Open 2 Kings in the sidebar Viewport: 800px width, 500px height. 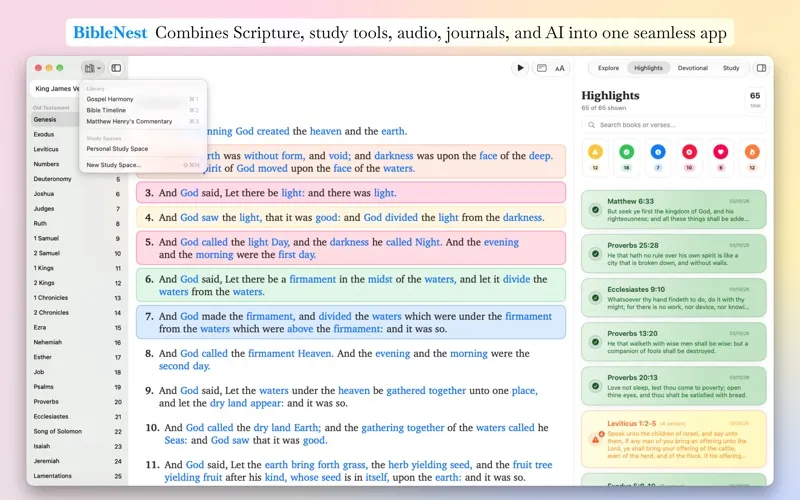tap(77, 283)
